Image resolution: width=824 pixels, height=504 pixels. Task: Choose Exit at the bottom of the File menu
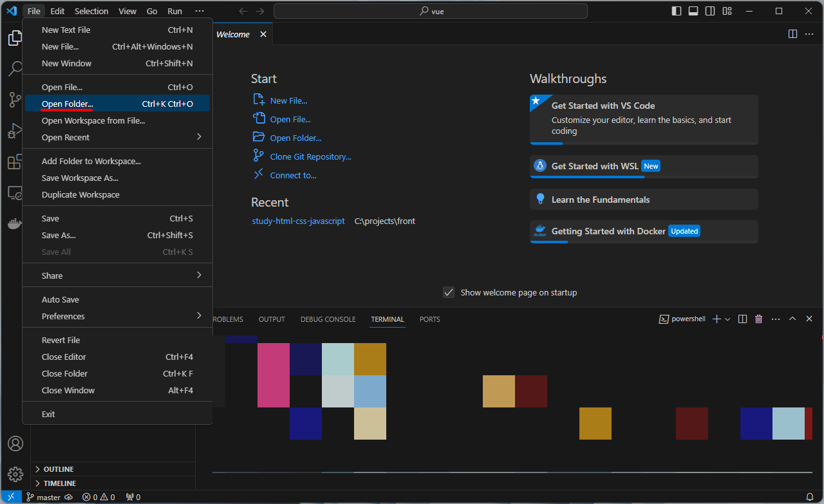click(x=117, y=414)
